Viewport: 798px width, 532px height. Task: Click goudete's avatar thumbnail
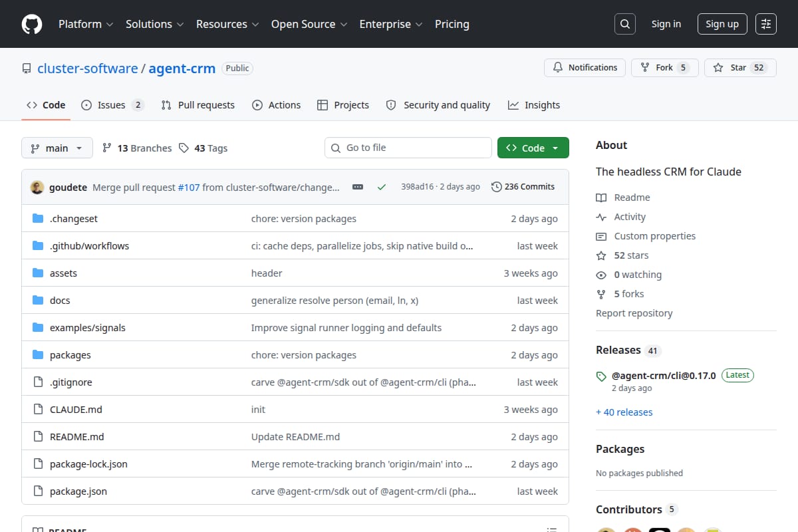pyautogui.click(x=37, y=187)
